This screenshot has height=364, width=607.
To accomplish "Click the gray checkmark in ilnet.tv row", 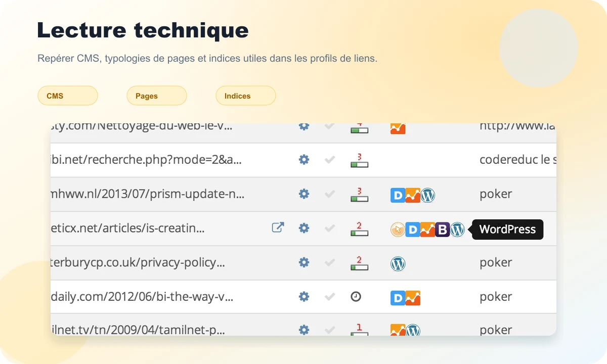I will tap(330, 330).
